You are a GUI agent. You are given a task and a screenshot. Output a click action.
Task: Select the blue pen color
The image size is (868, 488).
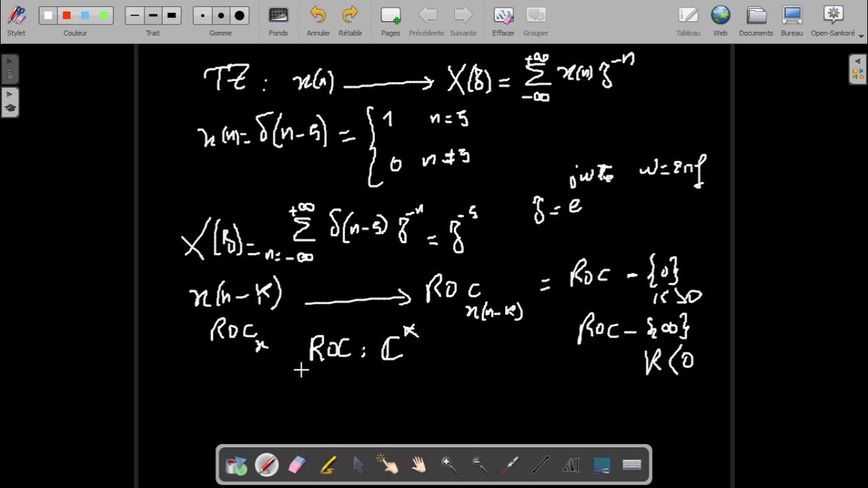click(x=85, y=15)
